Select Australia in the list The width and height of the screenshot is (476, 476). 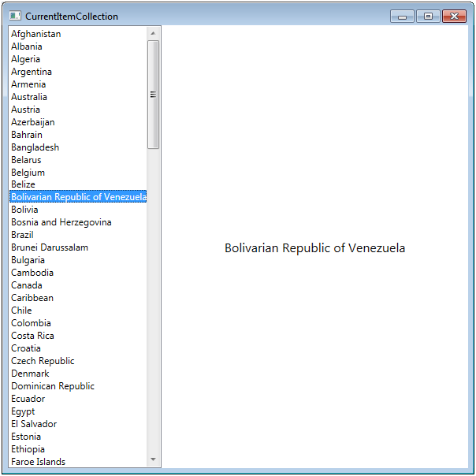[78, 97]
